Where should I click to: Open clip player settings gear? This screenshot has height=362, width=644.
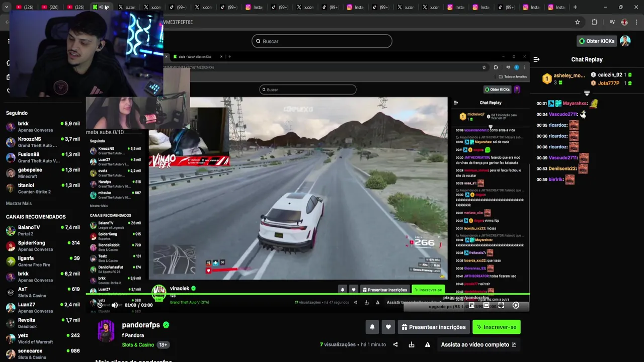point(516,305)
